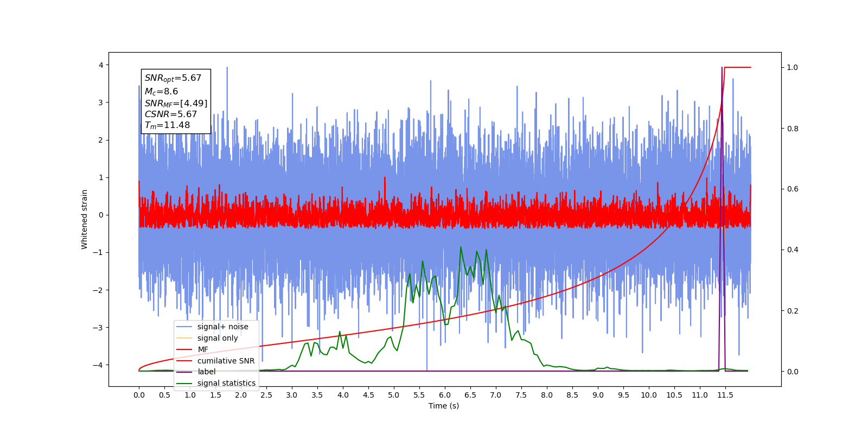Click the left axis tick label 4
This screenshot has height=434, width=868.
click(100, 65)
